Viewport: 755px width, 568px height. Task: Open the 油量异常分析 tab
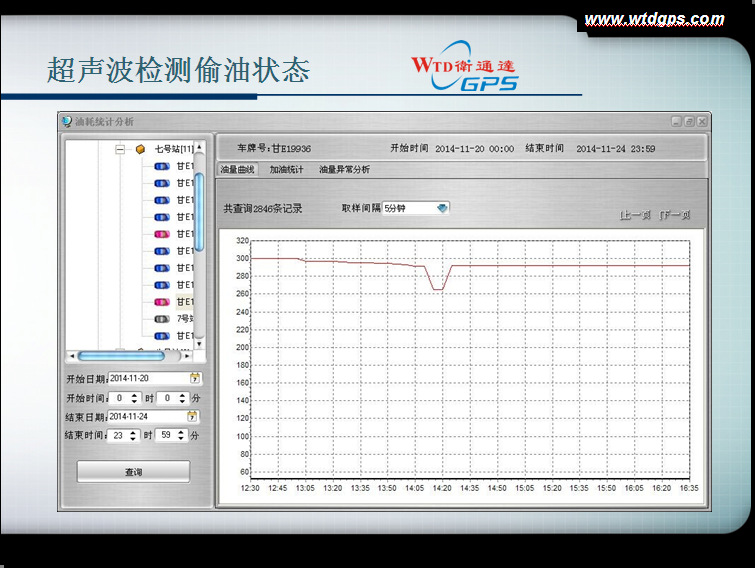click(344, 170)
